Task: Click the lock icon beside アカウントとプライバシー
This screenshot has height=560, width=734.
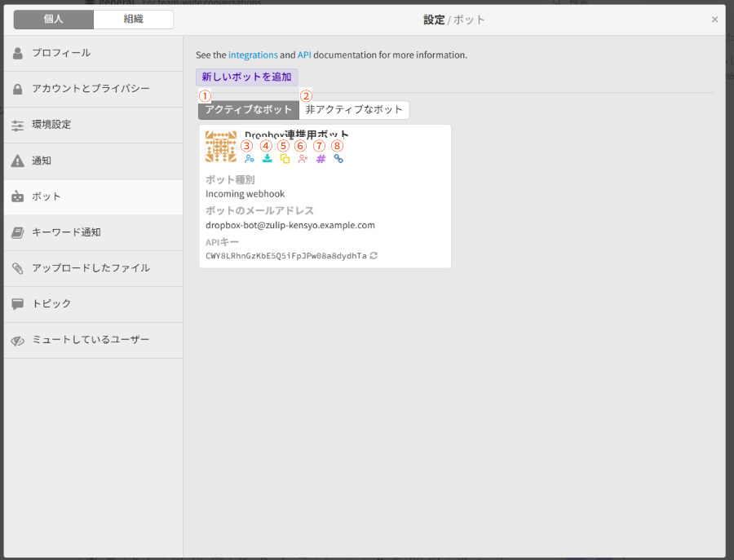Action: point(17,89)
